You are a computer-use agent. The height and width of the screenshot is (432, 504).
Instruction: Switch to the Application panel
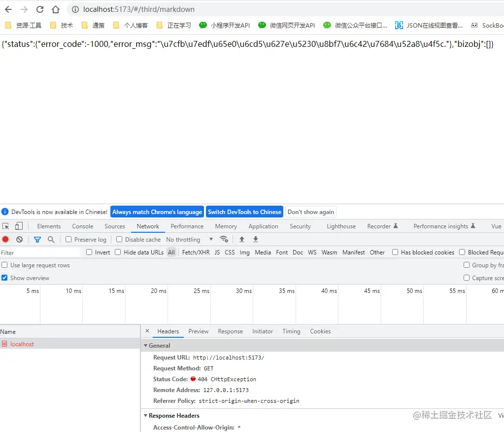coord(263,226)
